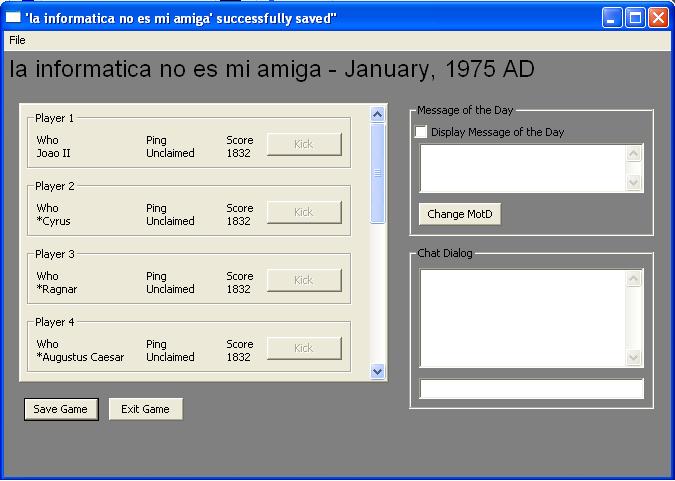The width and height of the screenshot is (675, 481).
Task: Click the Exit Game button
Action: click(x=145, y=409)
